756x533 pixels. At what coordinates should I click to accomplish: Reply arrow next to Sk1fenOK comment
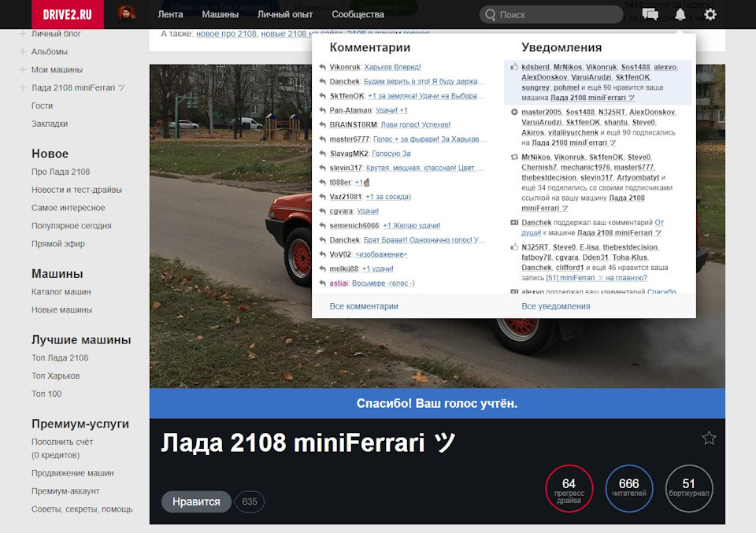323,96
